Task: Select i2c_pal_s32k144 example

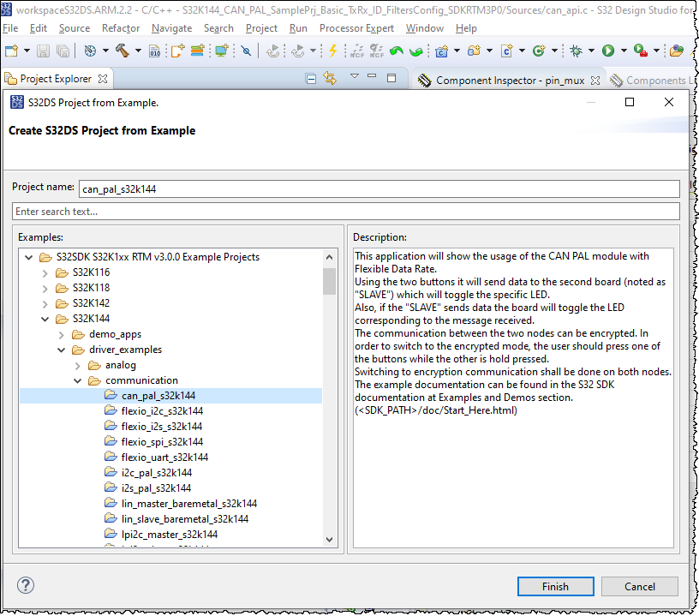Action: [x=157, y=472]
